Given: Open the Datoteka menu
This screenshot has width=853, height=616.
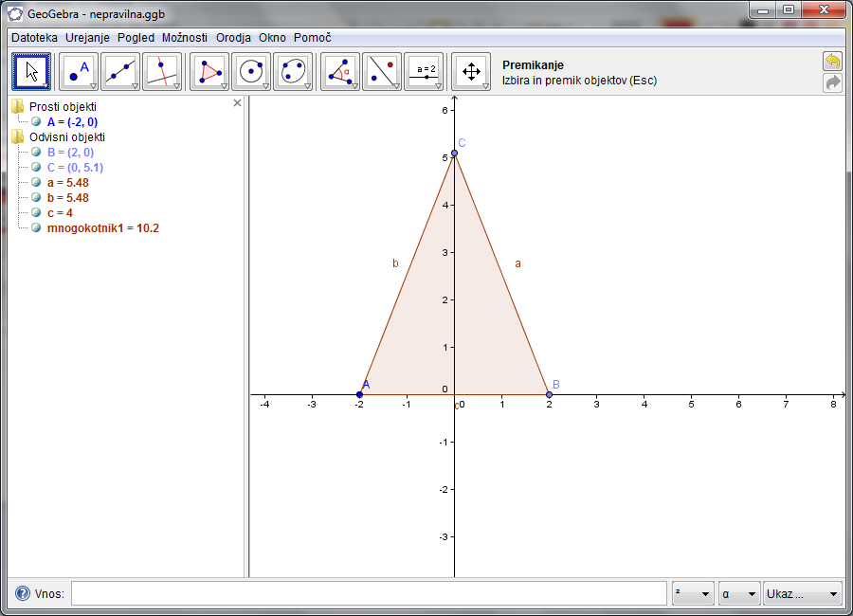Looking at the screenshot, I should (34, 38).
